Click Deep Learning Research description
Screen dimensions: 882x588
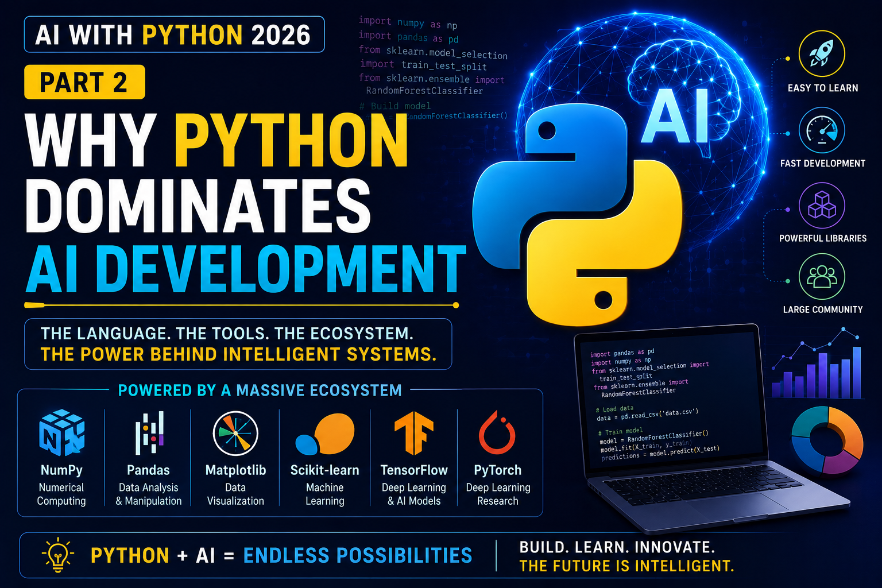[498, 494]
